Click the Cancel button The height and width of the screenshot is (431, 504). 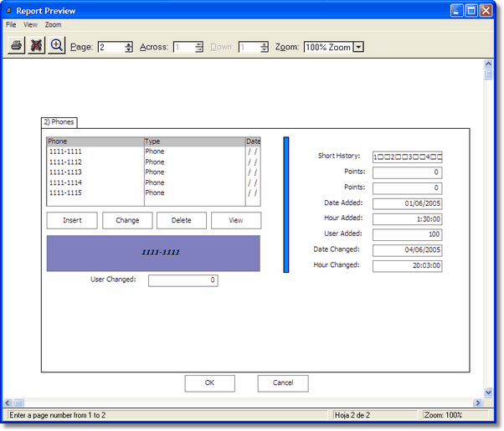click(x=283, y=383)
